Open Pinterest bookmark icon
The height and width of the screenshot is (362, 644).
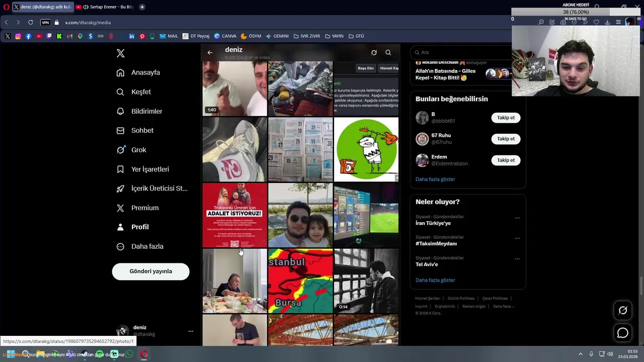(x=142, y=36)
